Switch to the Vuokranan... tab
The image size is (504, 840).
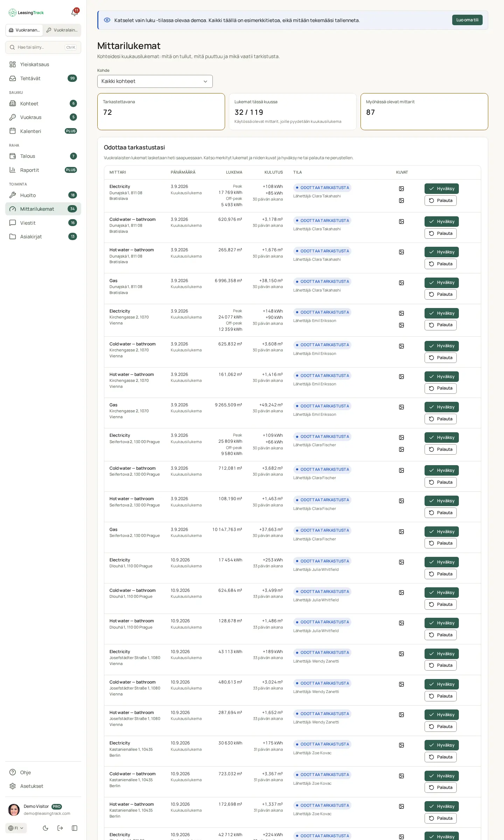coord(24,30)
